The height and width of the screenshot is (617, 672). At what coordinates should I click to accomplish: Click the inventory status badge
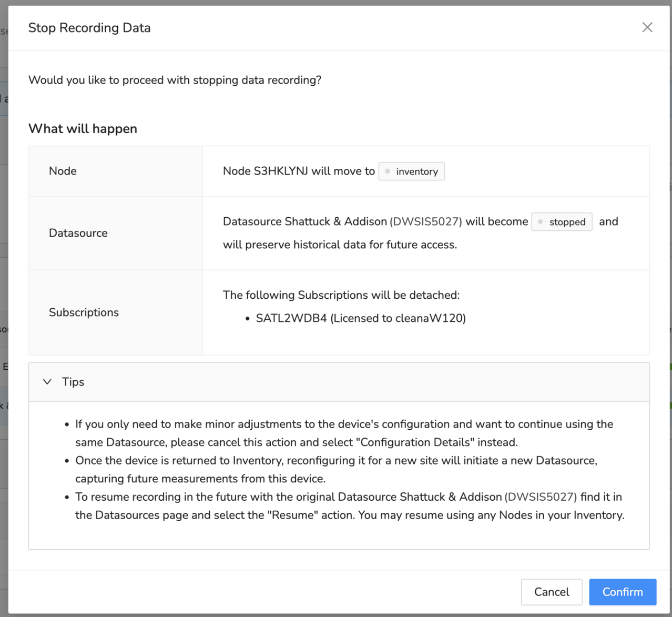click(x=411, y=171)
